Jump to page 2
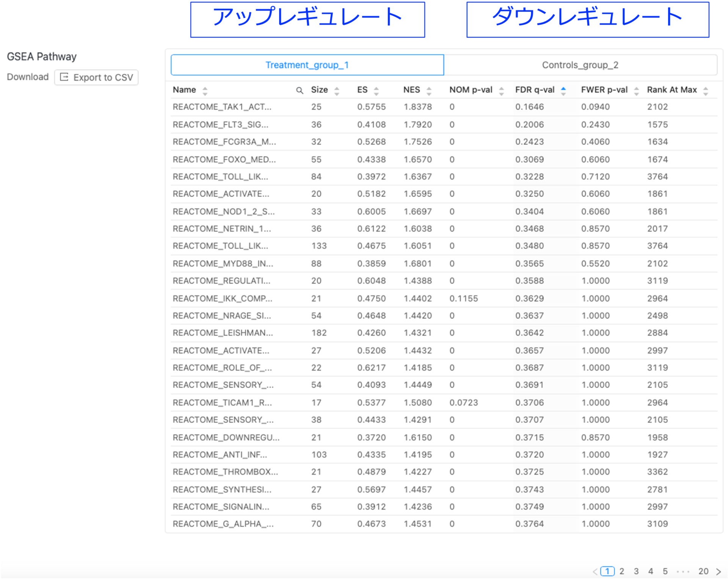The image size is (728, 579). click(x=622, y=571)
